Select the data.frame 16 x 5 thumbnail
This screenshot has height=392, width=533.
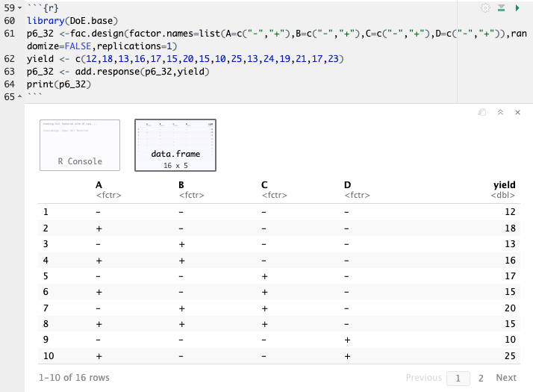[x=175, y=145]
